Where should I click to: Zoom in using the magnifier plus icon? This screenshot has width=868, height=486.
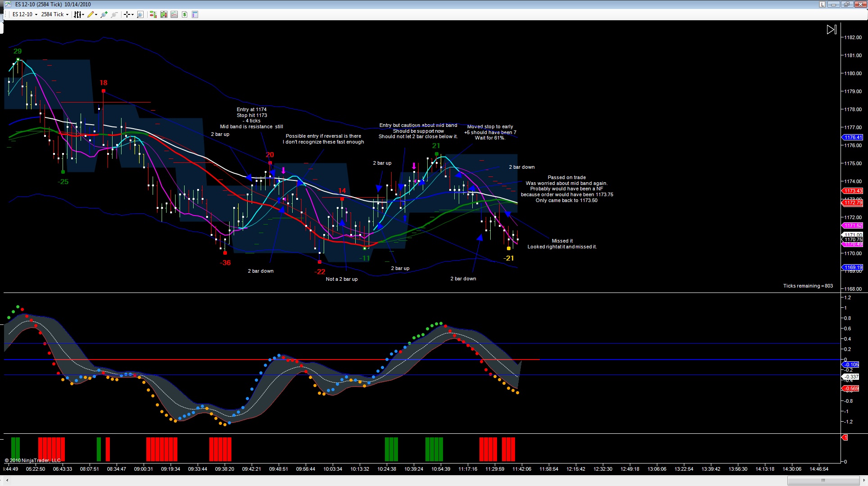[x=104, y=14]
